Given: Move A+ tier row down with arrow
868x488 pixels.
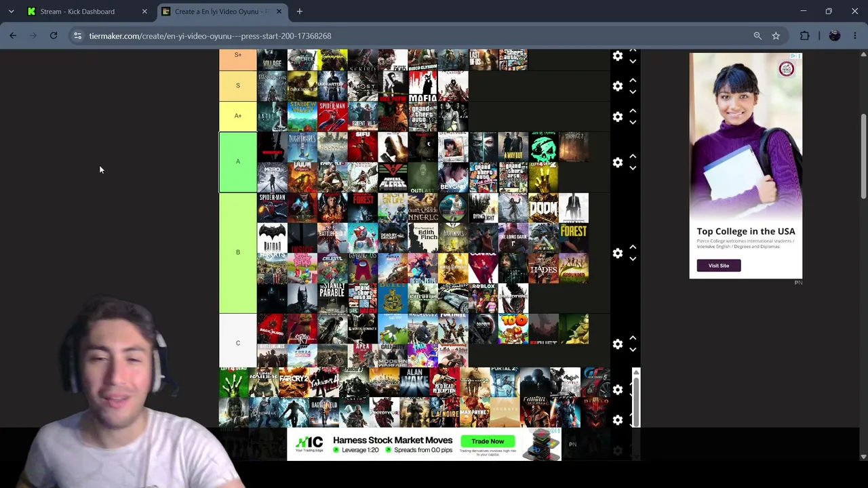Looking at the screenshot, I should [633, 123].
